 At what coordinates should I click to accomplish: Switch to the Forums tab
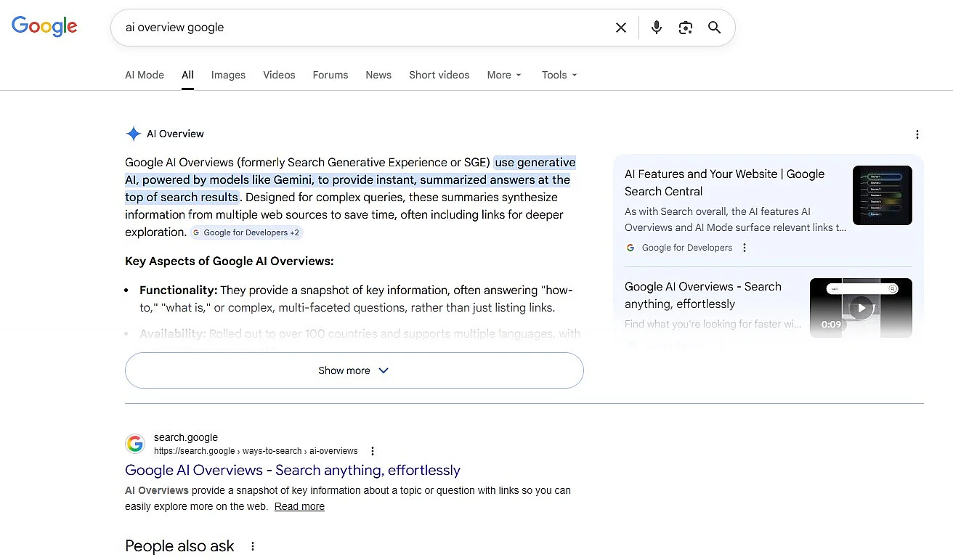(330, 75)
